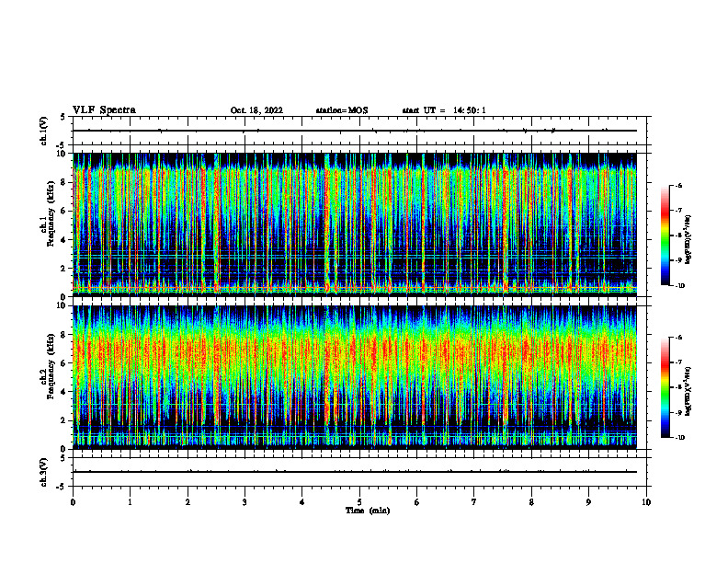Image resolution: width=728 pixels, height=563 pixels.
Task: Click time axis tick label '1'
Action: coord(130,502)
